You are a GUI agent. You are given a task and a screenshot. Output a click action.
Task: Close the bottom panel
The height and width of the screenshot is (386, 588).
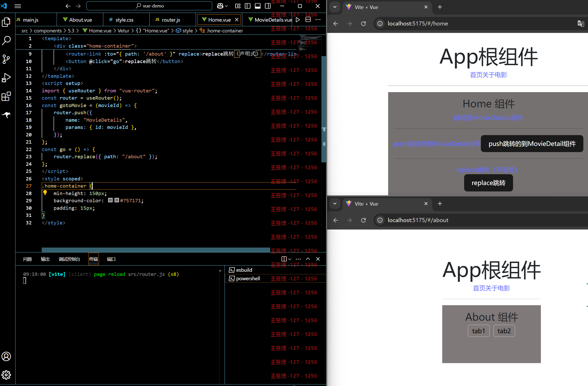pyautogui.click(x=318, y=259)
